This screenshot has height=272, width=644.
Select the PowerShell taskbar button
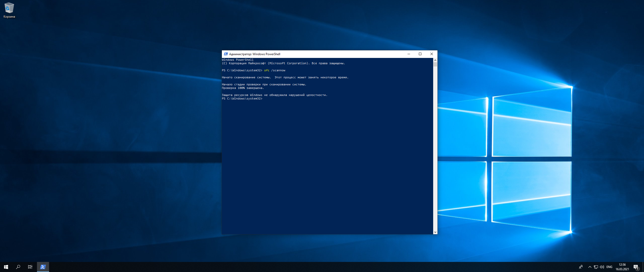pyautogui.click(x=43, y=267)
